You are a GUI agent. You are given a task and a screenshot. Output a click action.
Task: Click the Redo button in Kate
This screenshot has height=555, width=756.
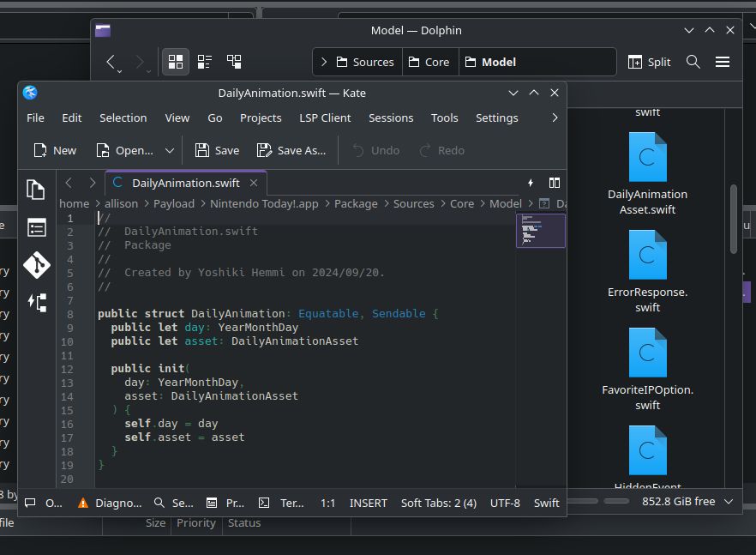click(x=441, y=151)
